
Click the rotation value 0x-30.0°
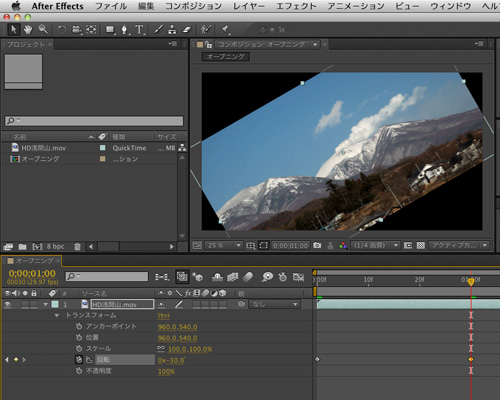172,360
